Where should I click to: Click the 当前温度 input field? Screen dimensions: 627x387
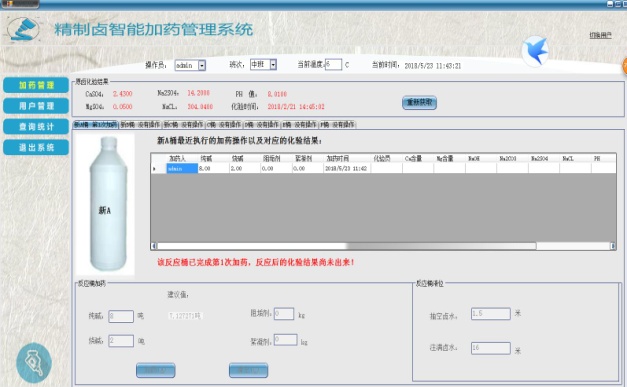tap(333, 64)
